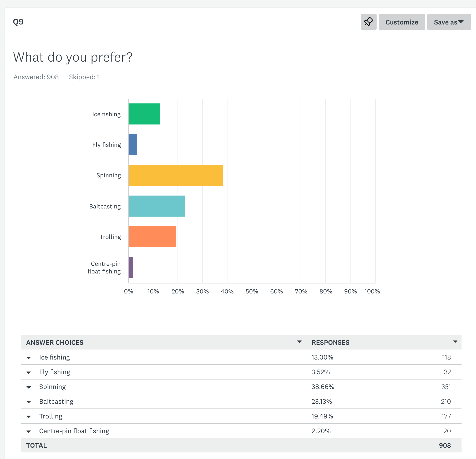Select the Centre-pin float fishing table label

[x=74, y=431]
